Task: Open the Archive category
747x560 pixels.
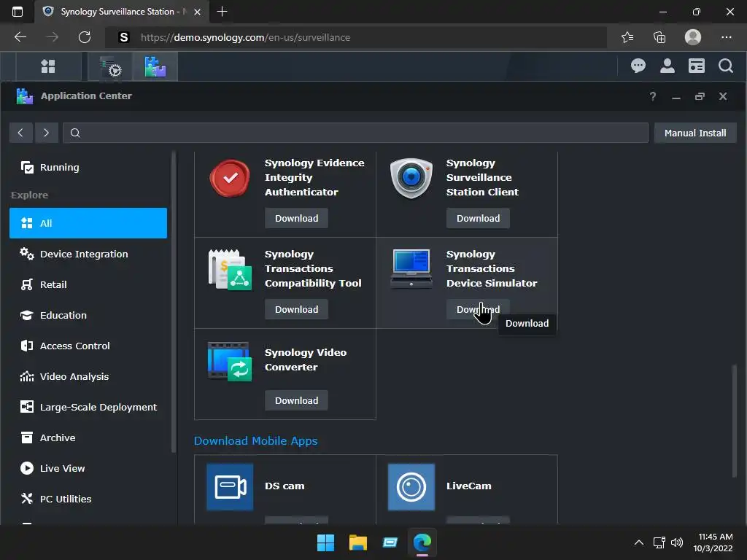Action: coord(88,437)
